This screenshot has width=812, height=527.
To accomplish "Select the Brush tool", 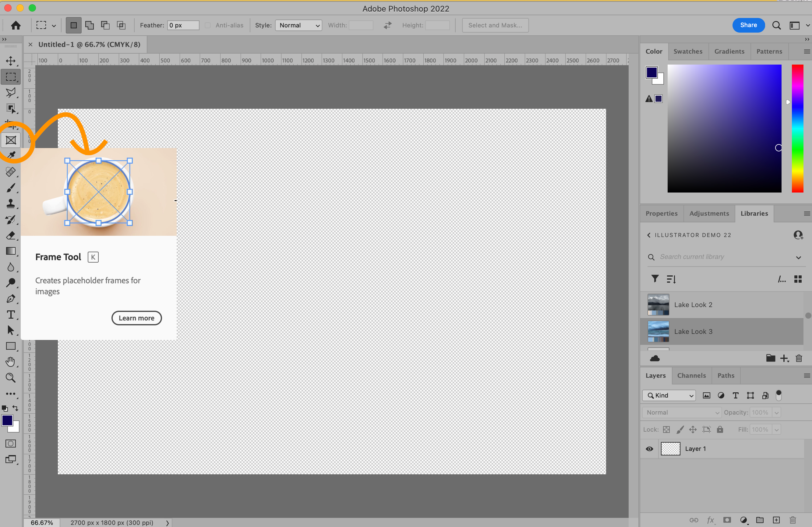I will (11, 188).
